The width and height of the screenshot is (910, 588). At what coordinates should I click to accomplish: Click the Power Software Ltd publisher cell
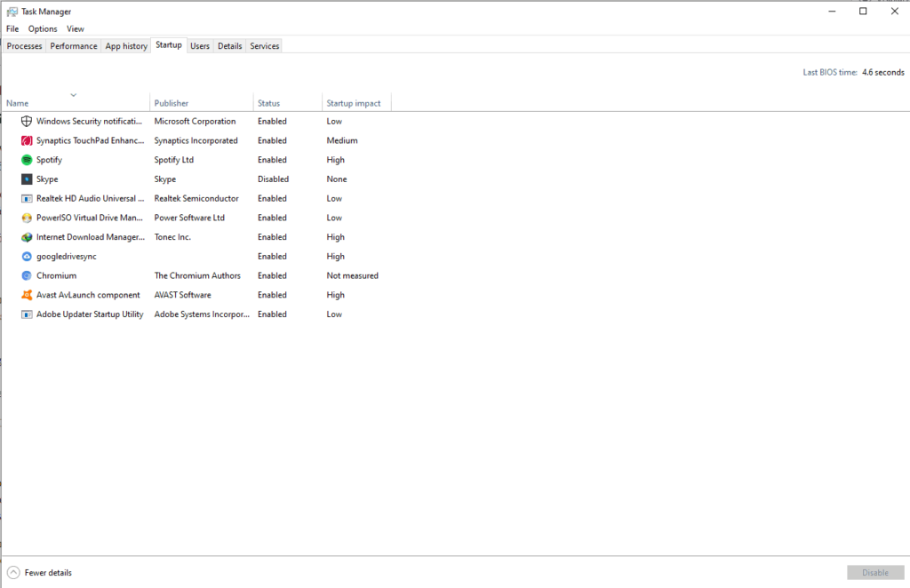(x=189, y=218)
